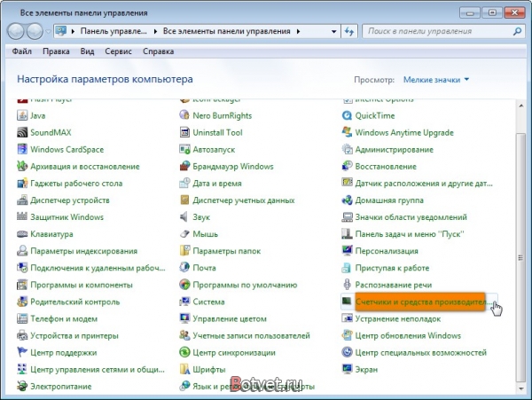Screen dimensions: 532x400
Task: Open Счетчики и средства производител... link
Action: [x=424, y=302]
